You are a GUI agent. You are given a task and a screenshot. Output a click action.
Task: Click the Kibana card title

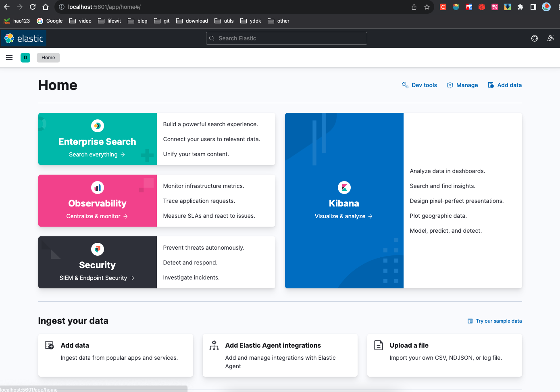(x=344, y=203)
